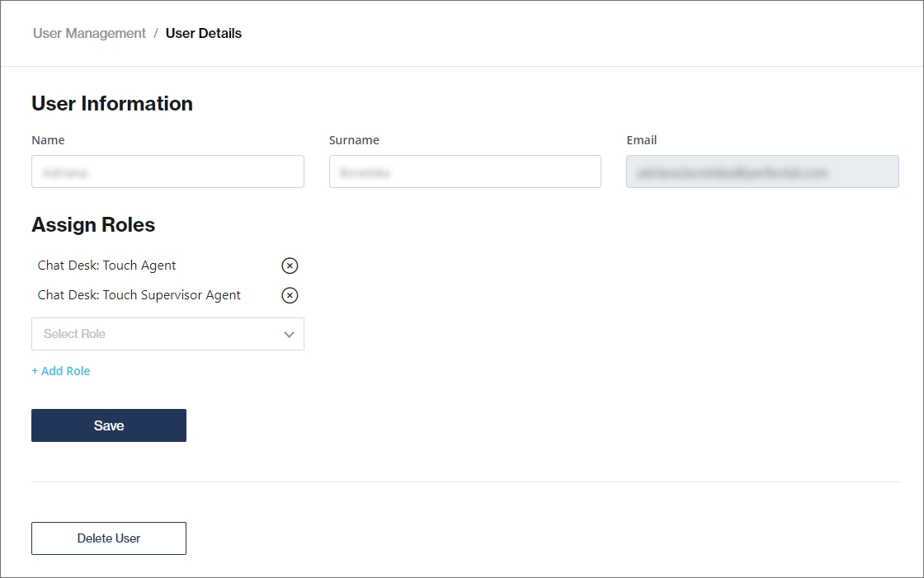The height and width of the screenshot is (578, 924).
Task: Click the Assign Roles heading
Action: coord(93,225)
